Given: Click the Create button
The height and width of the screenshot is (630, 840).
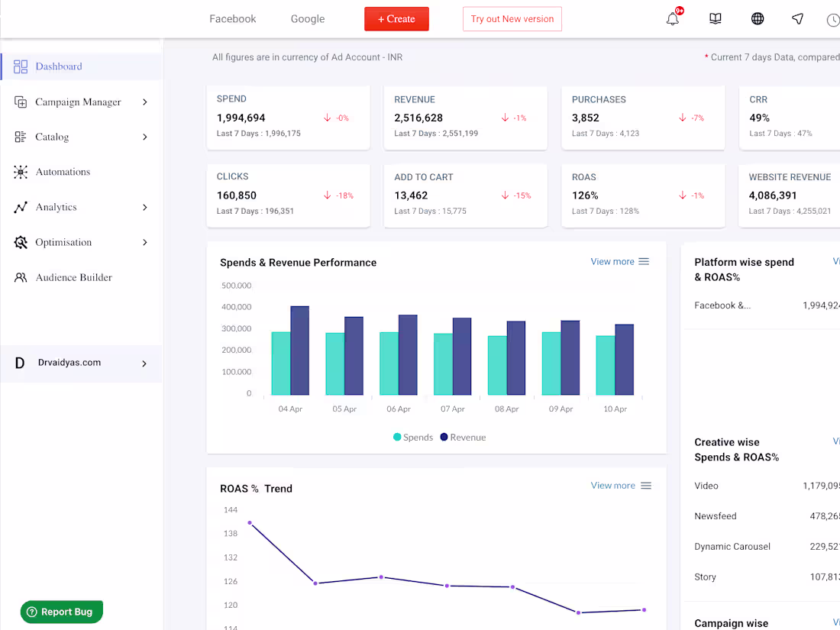Looking at the screenshot, I should [x=396, y=18].
